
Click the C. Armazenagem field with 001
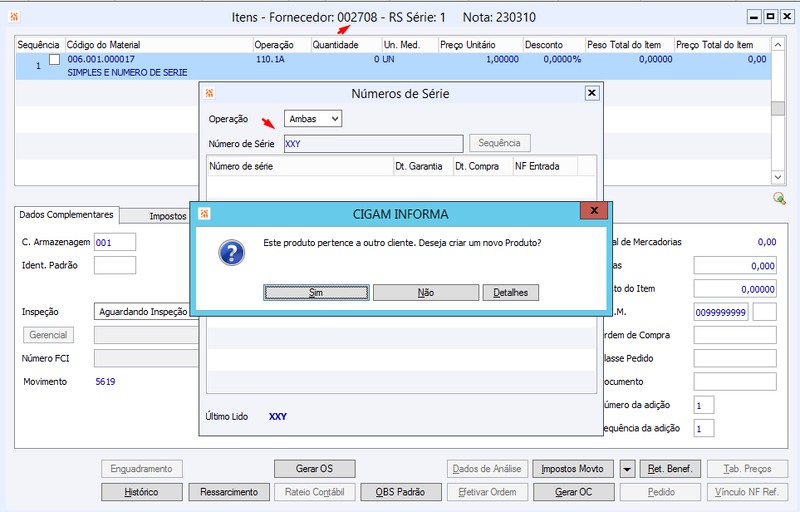pos(115,242)
